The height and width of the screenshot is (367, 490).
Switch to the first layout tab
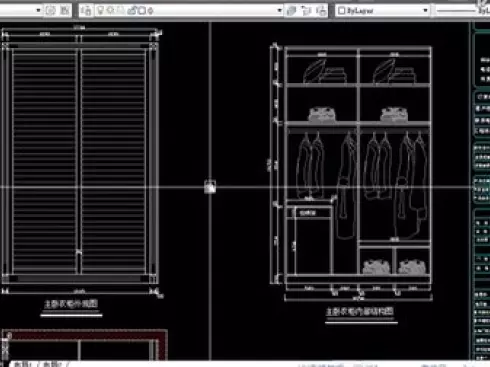click(x=23, y=364)
